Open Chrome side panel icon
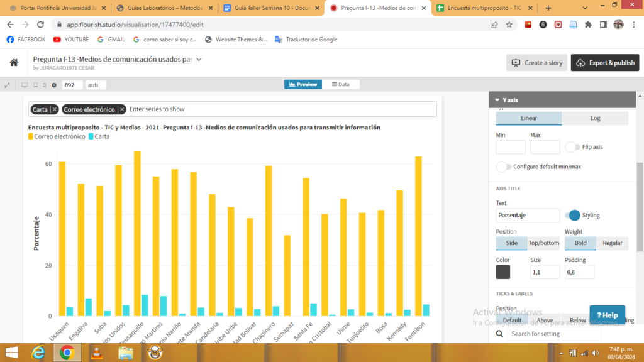Screen dimensions: 644x362 tap(603, 25)
